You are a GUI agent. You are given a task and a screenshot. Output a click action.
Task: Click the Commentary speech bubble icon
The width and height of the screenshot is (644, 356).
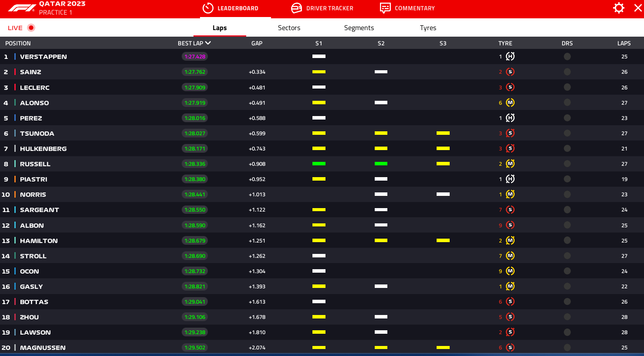pos(385,8)
